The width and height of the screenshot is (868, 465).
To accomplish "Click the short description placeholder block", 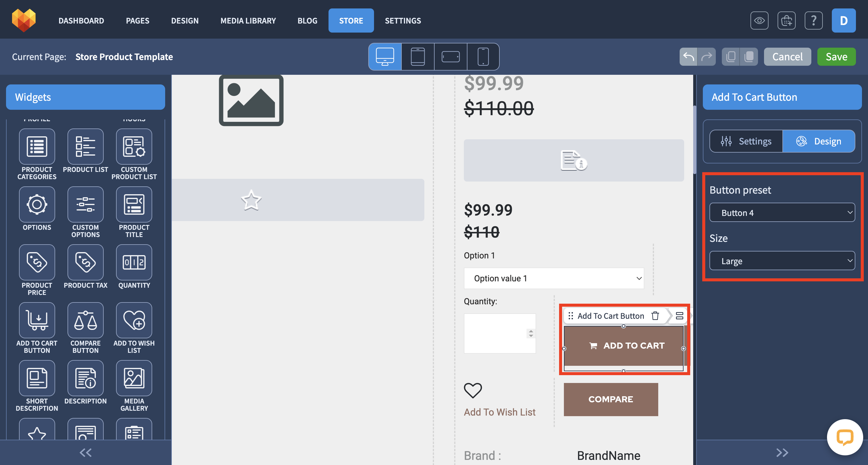I will click(x=574, y=160).
